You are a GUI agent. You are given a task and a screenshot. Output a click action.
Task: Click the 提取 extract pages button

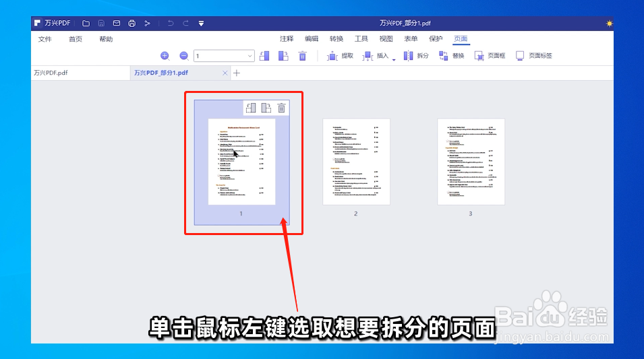340,56
